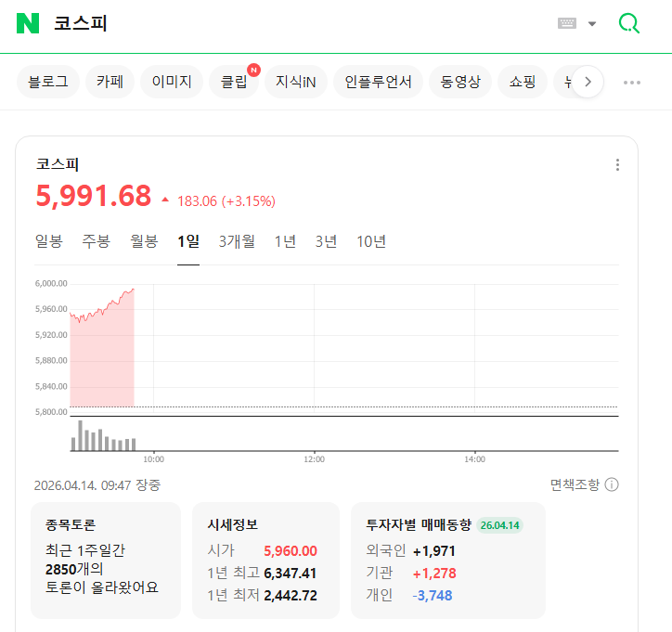The height and width of the screenshot is (632, 672).
Task: Select the 1일 chart period
Action: pyautogui.click(x=188, y=241)
